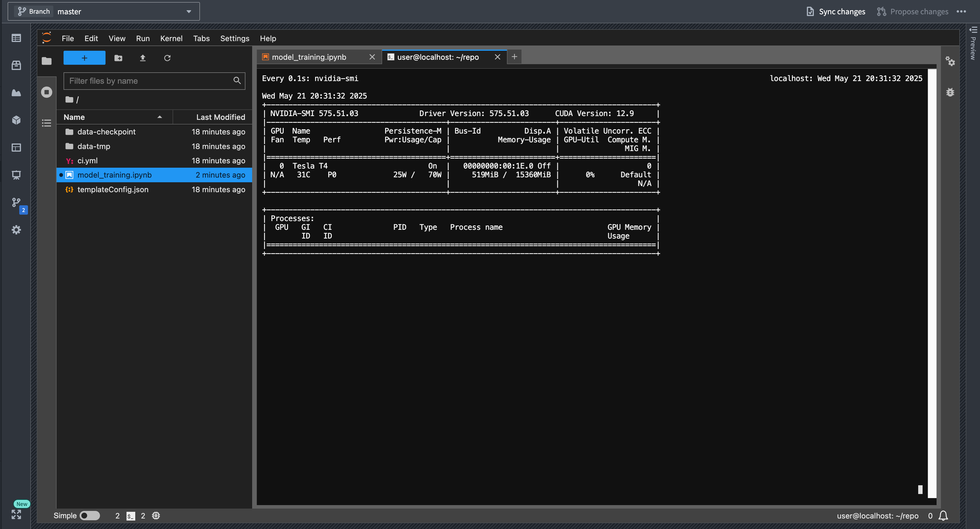This screenshot has height=529, width=980.
Task: Open the Git panel showing 2 changes
Action: 17,203
